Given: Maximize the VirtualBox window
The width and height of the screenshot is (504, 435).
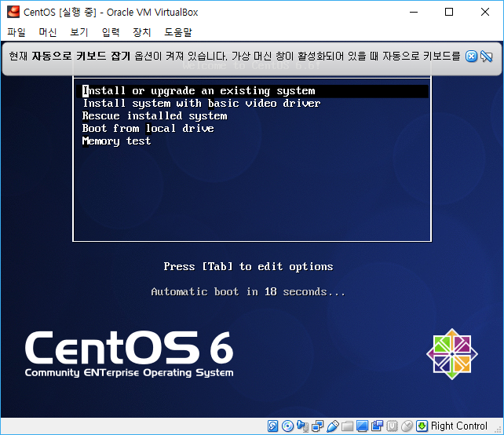Looking at the screenshot, I should click(449, 12).
